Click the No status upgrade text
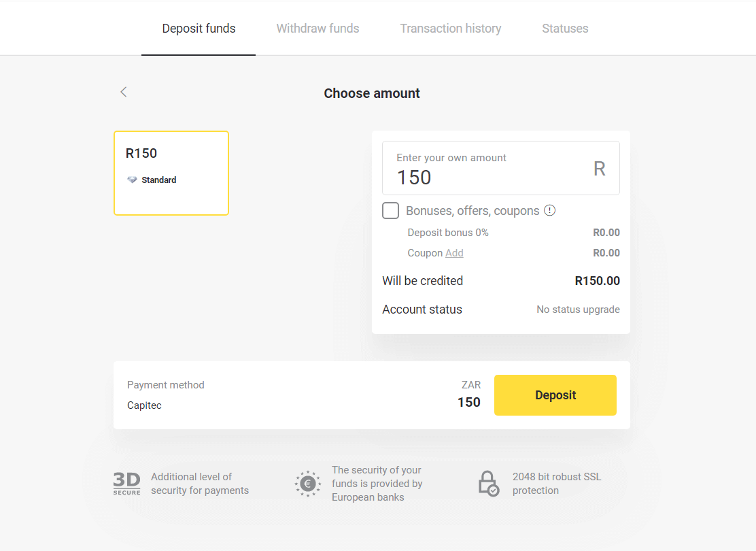This screenshot has height=551, width=756. pos(578,310)
